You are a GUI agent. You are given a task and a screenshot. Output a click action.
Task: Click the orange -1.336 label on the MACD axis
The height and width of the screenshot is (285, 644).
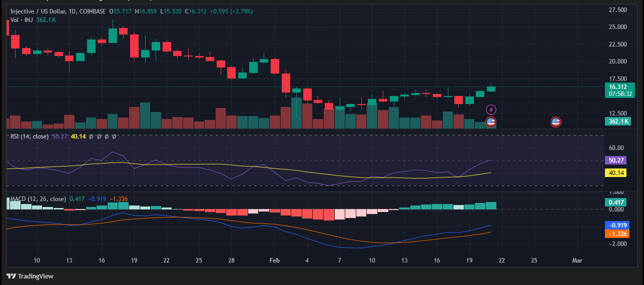coord(616,233)
